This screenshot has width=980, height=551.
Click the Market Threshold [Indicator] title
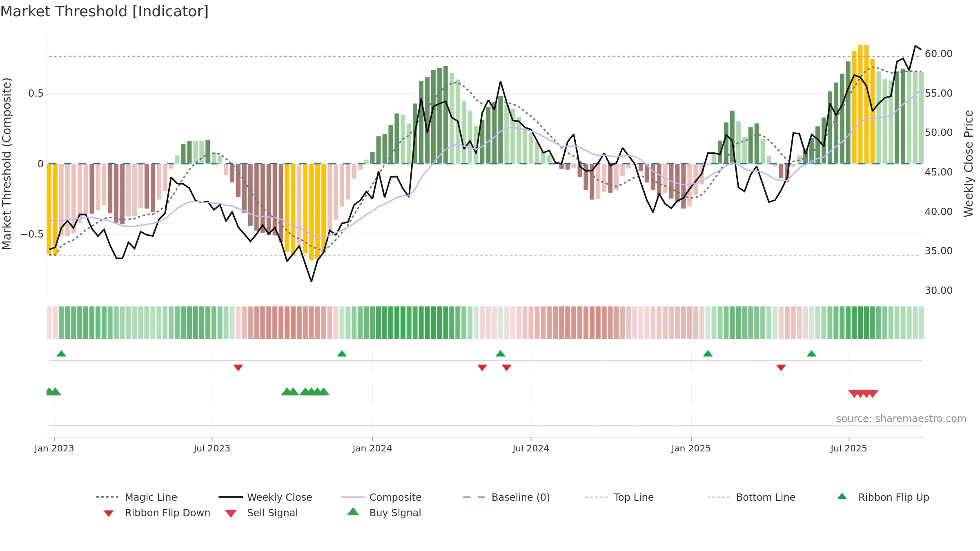click(105, 11)
